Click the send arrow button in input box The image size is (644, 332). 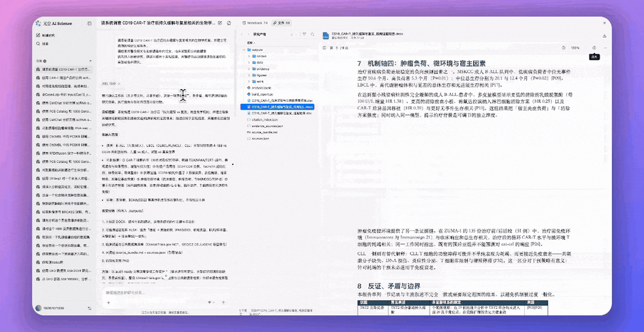(x=223, y=302)
